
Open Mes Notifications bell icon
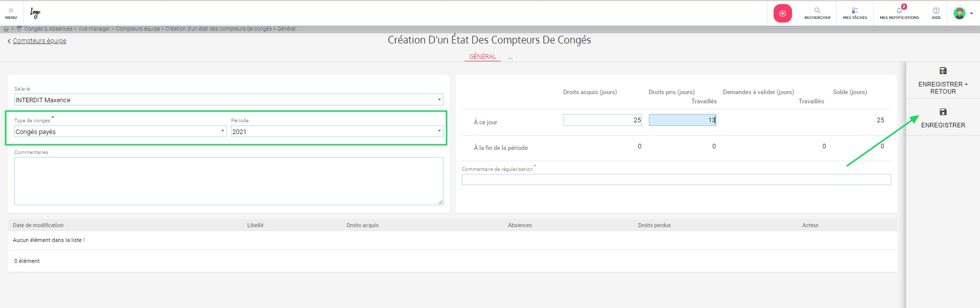tap(899, 10)
